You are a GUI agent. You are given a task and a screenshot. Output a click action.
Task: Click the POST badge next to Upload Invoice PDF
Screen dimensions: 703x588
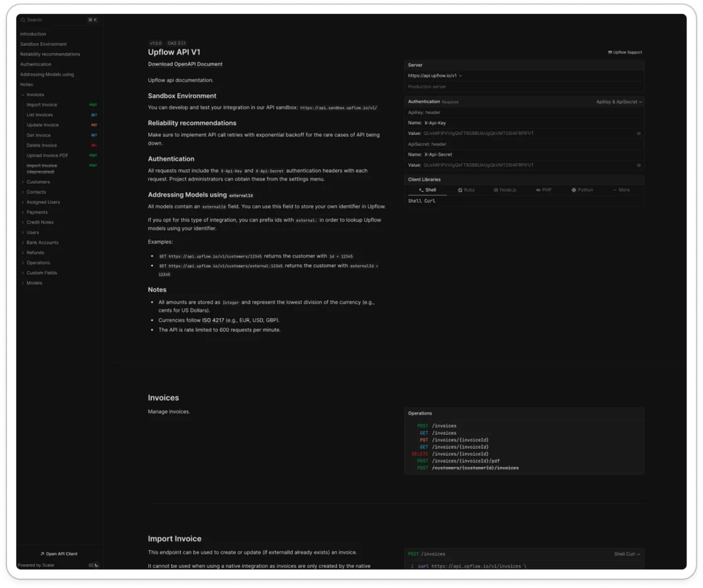pos(93,156)
